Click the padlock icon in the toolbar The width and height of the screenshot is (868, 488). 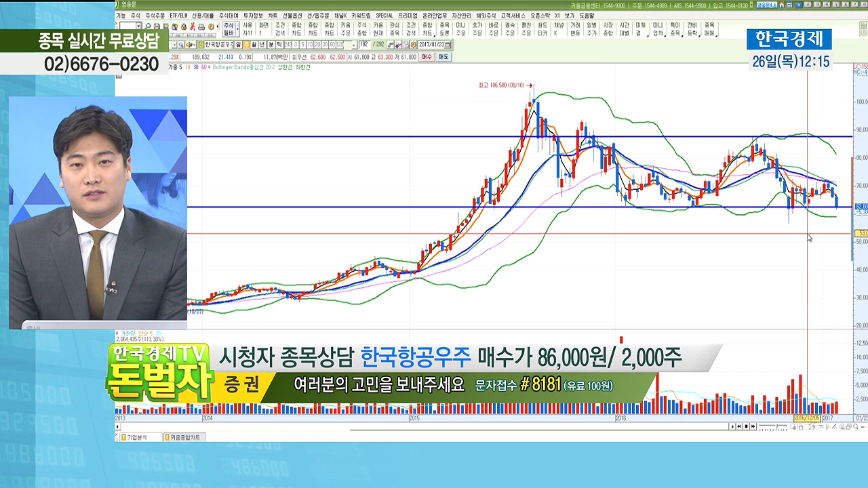[x=184, y=26]
